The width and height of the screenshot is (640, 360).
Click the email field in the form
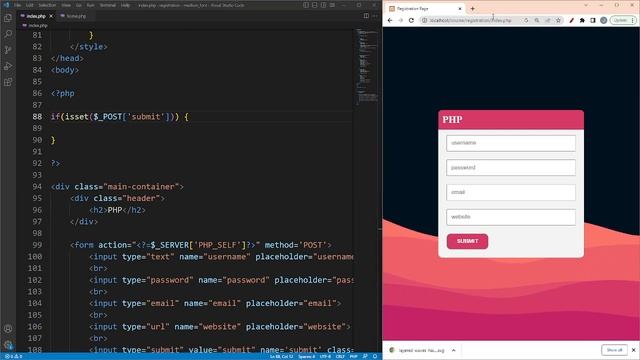(511, 192)
